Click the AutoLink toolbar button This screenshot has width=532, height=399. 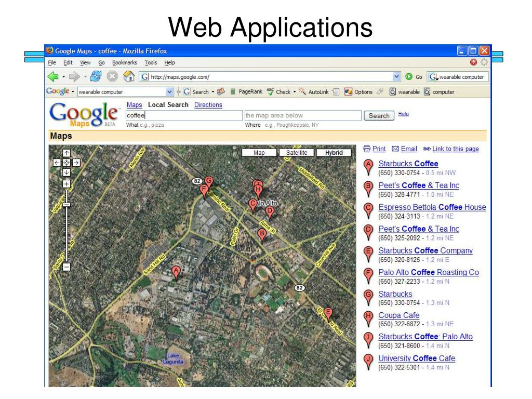pos(314,91)
